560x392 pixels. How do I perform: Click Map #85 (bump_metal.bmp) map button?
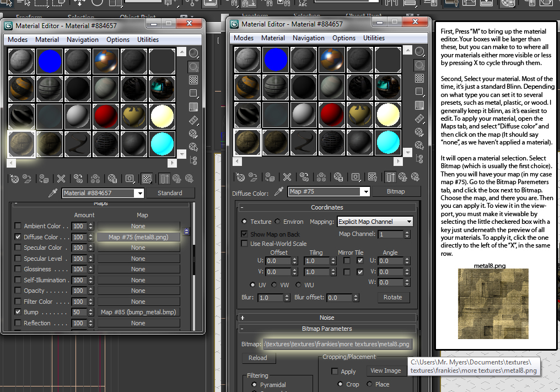(138, 312)
